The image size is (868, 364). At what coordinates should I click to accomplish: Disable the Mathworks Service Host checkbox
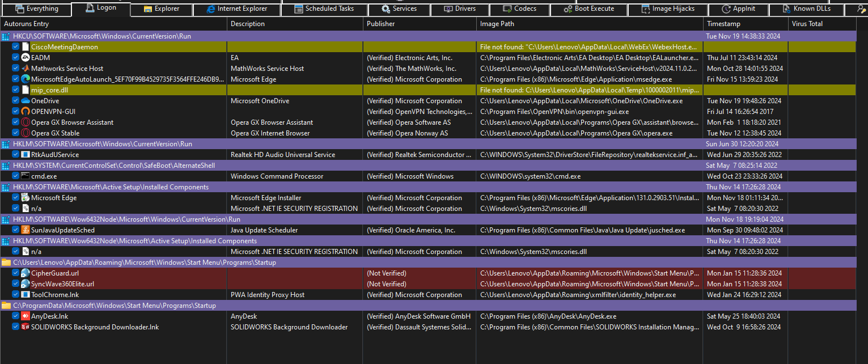point(16,69)
